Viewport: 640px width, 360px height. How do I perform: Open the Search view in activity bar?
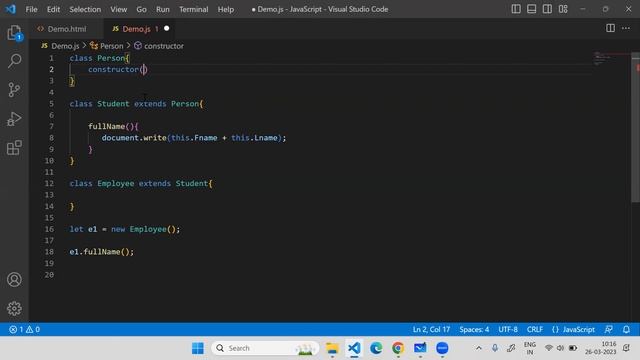click(x=14, y=61)
